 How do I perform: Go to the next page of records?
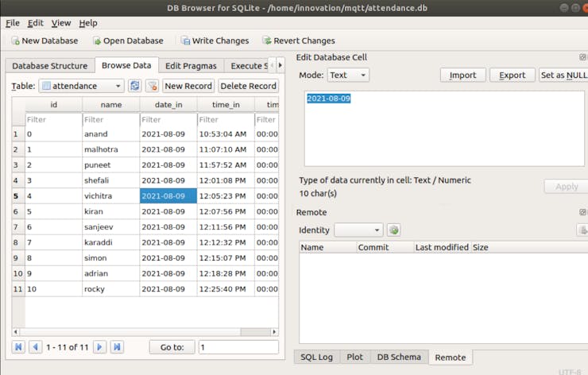click(99, 347)
